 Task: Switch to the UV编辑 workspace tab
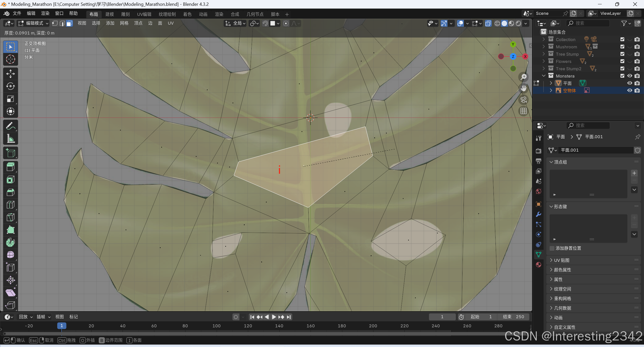pos(144,14)
